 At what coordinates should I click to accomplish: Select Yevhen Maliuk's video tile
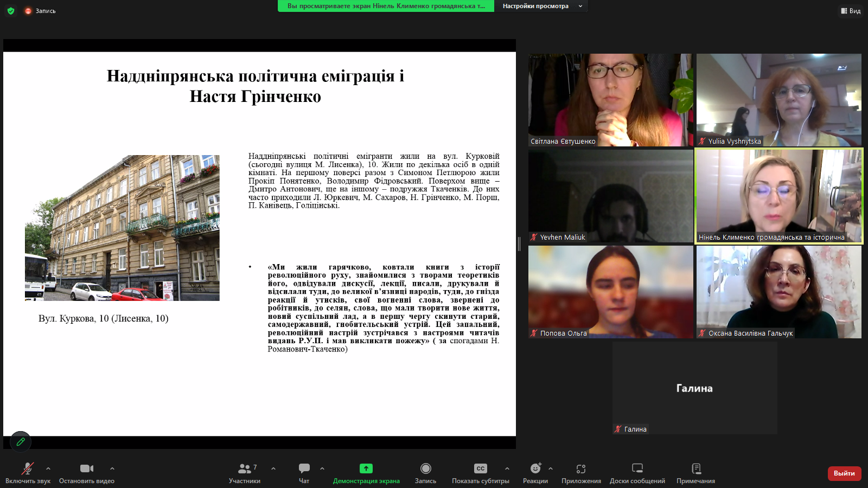pos(610,196)
